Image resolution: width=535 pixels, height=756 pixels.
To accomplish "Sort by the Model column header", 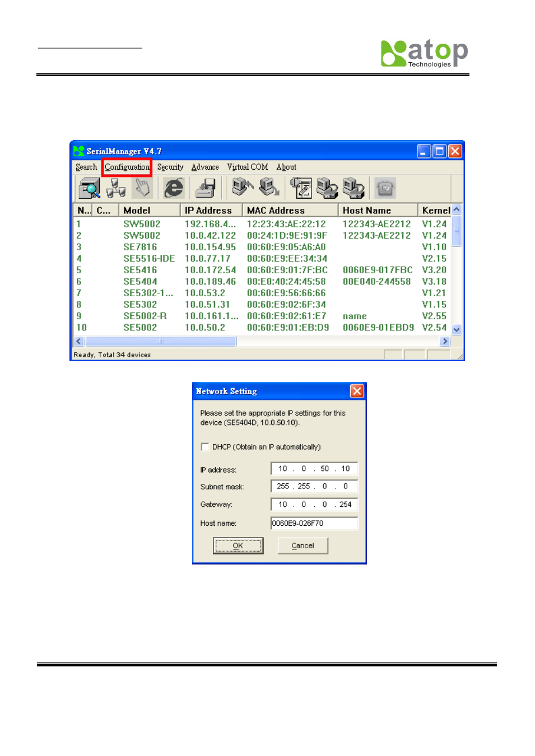I will [150, 210].
